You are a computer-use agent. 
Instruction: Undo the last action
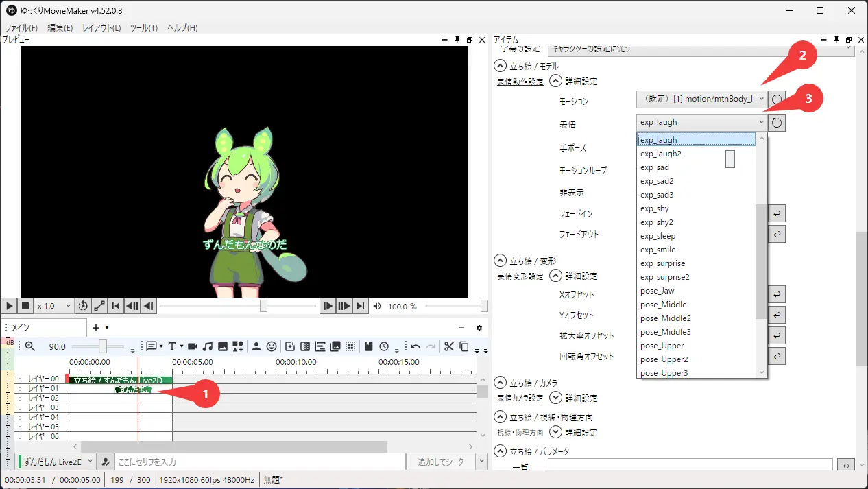415,346
